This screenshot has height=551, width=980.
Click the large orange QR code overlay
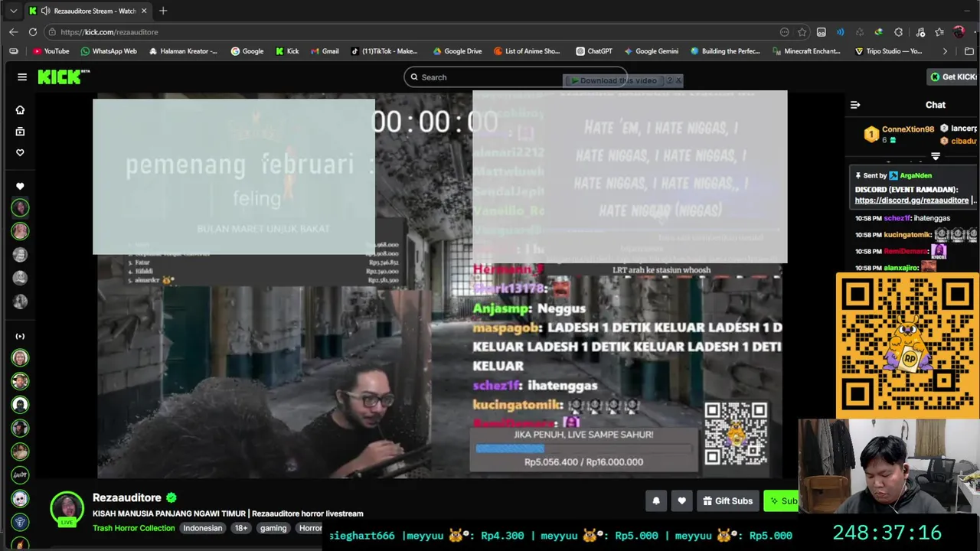click(908, 346)
